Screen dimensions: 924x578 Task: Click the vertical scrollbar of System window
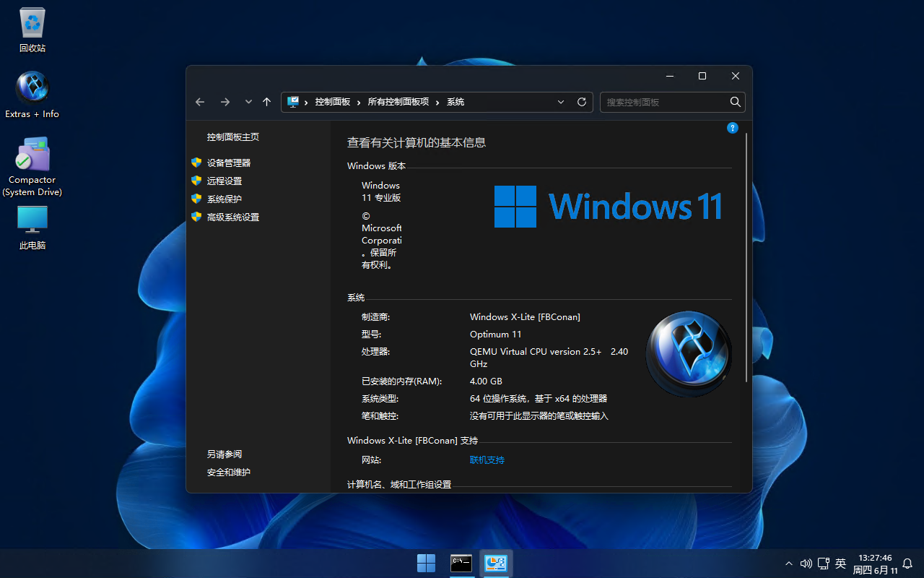coord(746,258)
